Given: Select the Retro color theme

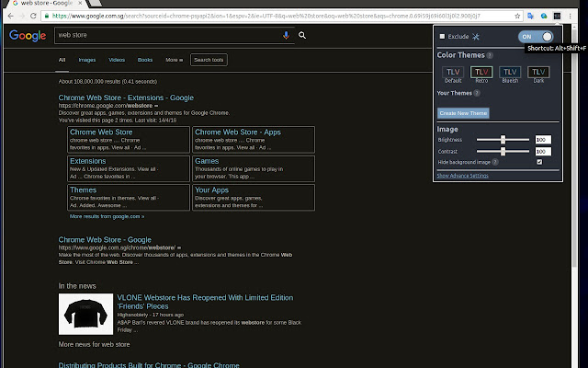Looking at the screenshot, I should (x=481, y=75).
